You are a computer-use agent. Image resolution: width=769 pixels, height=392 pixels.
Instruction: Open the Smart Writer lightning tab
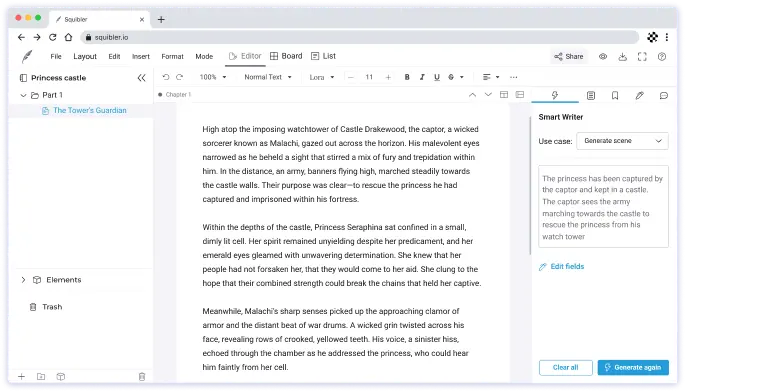point(555,95)
